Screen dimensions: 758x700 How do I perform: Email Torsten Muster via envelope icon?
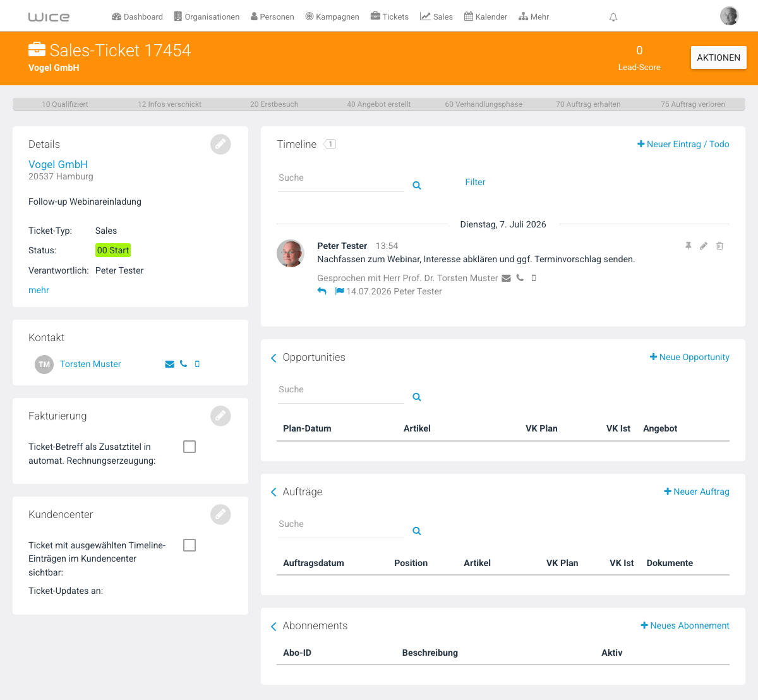[x=169, y=364]
